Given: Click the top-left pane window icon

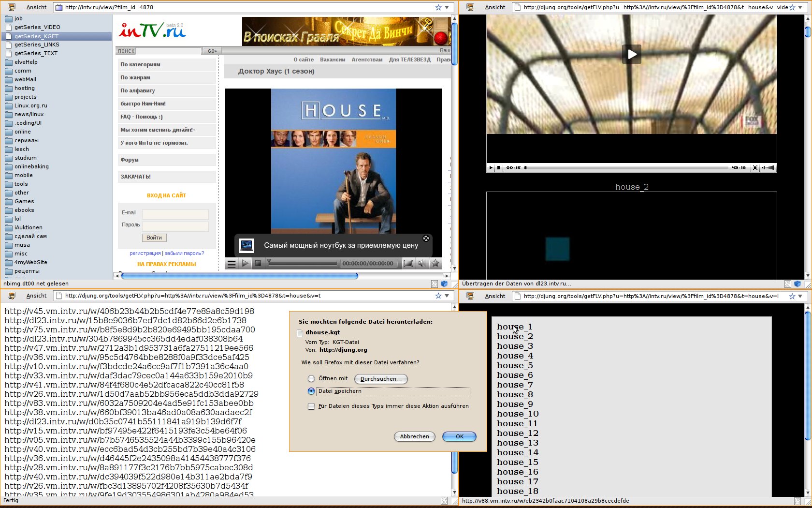Looking at the screenshot, I should point(12,7).
